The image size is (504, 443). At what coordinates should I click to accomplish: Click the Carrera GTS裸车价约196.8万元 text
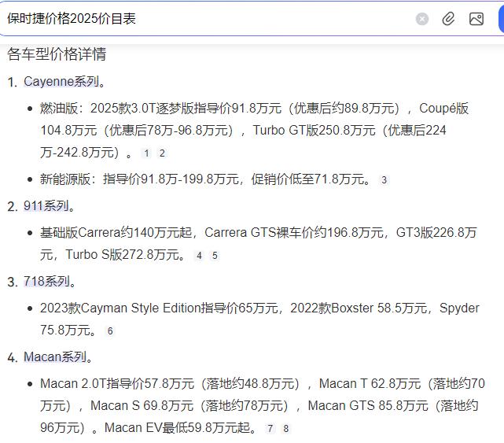(294, 232)
